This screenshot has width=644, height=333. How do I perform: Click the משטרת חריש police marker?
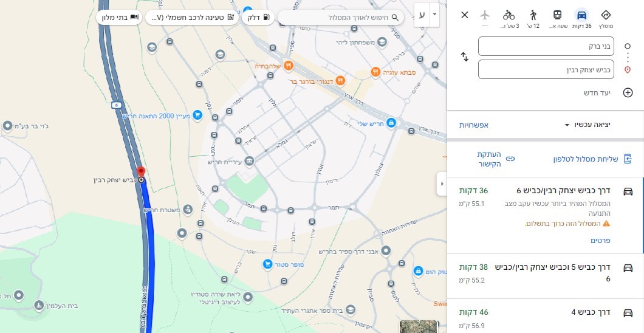pos(187,210)
